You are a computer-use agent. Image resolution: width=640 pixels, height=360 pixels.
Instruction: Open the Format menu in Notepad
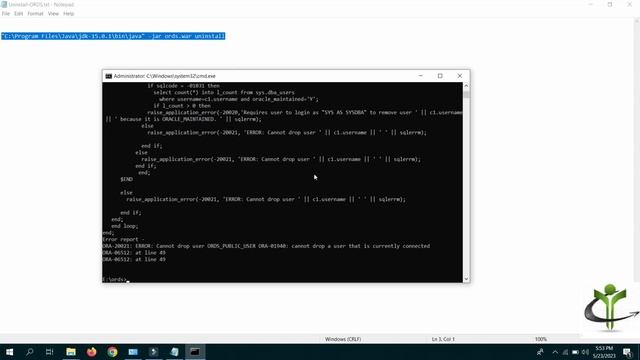[36, 13]
